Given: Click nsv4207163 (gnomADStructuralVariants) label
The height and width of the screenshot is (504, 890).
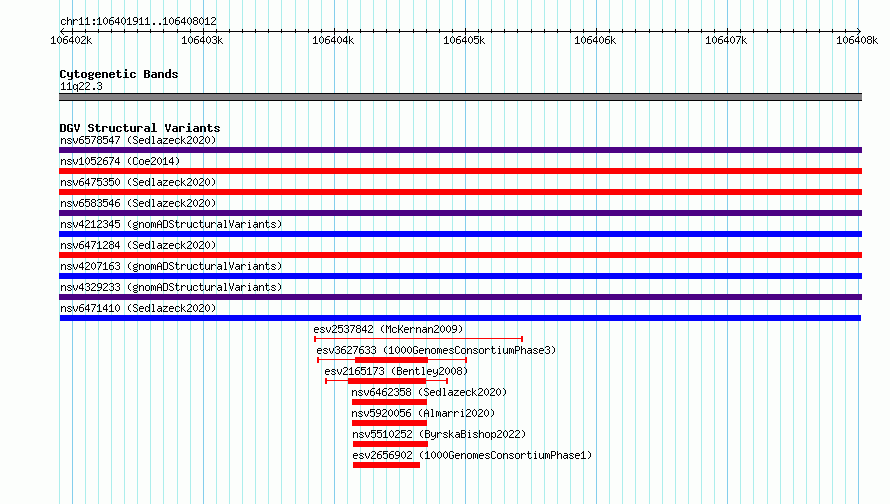Looking at the screenshot, I should coord(171,266).
